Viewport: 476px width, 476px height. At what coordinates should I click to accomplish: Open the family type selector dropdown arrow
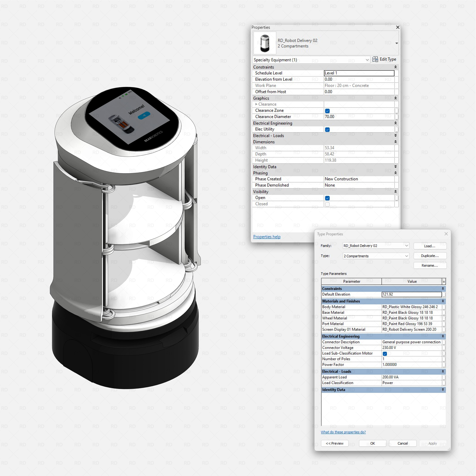tap(397, 43)
